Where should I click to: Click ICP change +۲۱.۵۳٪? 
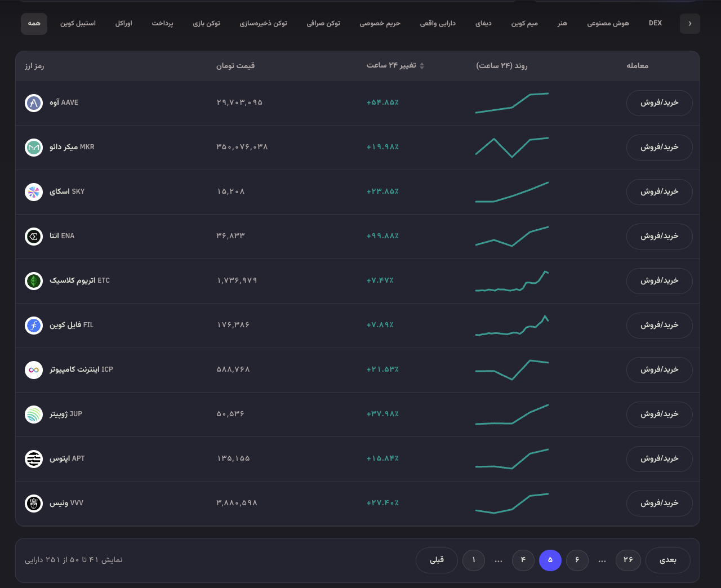(x=383, y=370)
